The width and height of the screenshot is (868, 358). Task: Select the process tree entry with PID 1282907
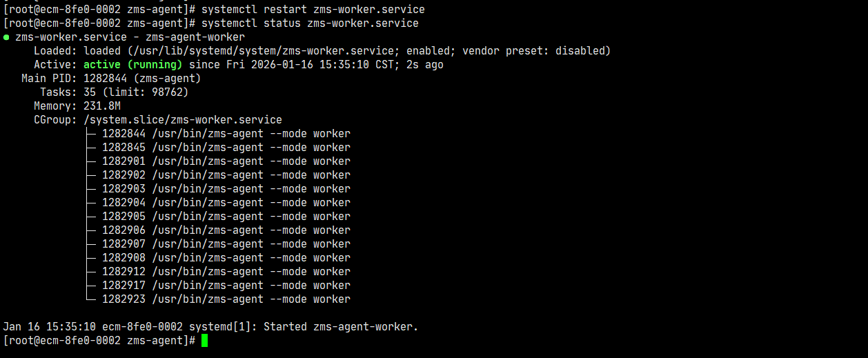click(226, 244)
